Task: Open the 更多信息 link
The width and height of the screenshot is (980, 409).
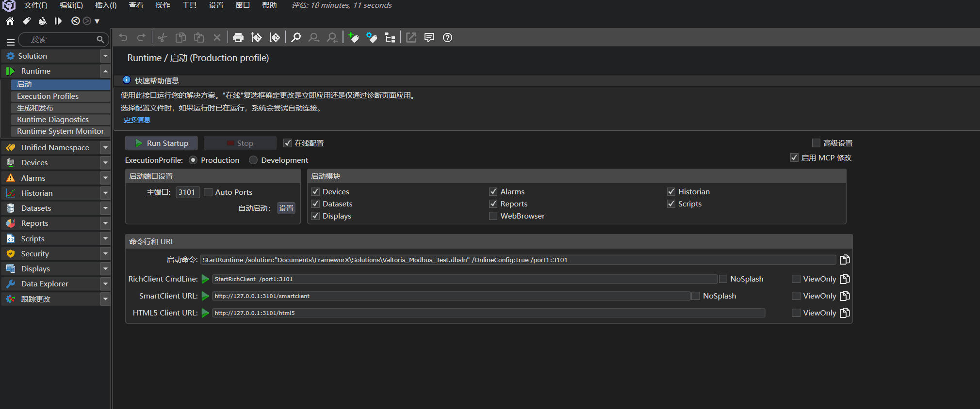Action: tap(137, 120)
